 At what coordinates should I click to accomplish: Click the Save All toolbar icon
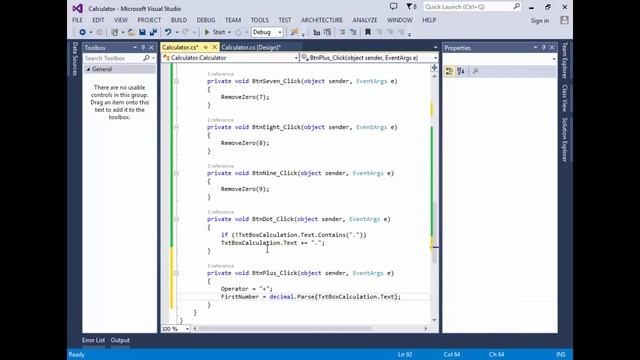pos(153,32)
